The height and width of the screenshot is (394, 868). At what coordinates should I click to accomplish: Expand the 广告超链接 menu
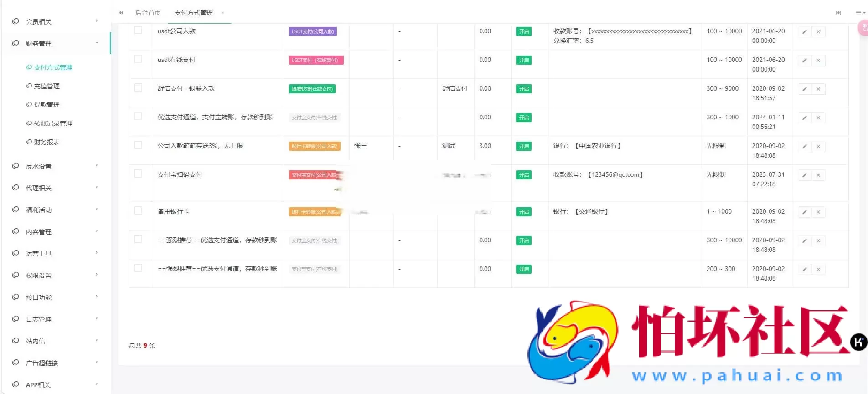tap(56, 363)
